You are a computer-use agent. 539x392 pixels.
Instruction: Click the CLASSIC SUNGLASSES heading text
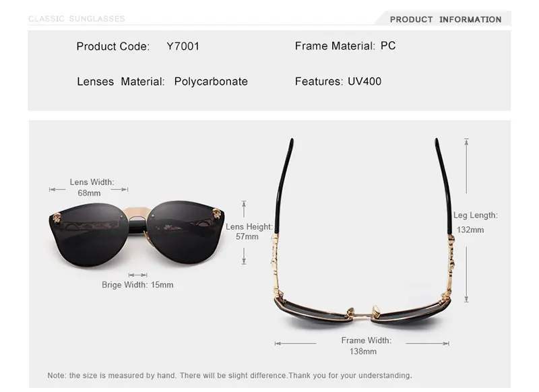77,19
